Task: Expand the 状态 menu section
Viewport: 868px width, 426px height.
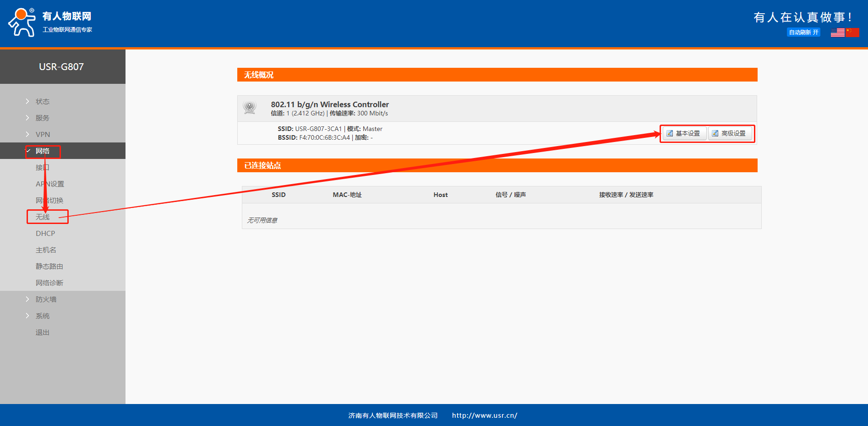Action: click(43, 101)
